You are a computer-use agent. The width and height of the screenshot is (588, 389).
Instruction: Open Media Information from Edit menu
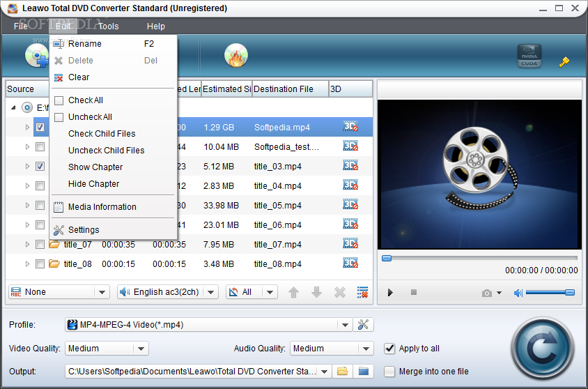114,206
